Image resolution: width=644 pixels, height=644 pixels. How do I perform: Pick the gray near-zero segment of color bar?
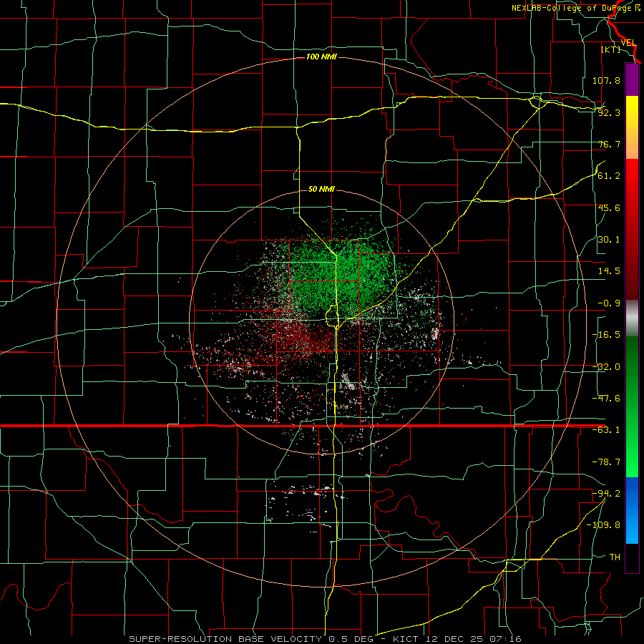[632, 318]
